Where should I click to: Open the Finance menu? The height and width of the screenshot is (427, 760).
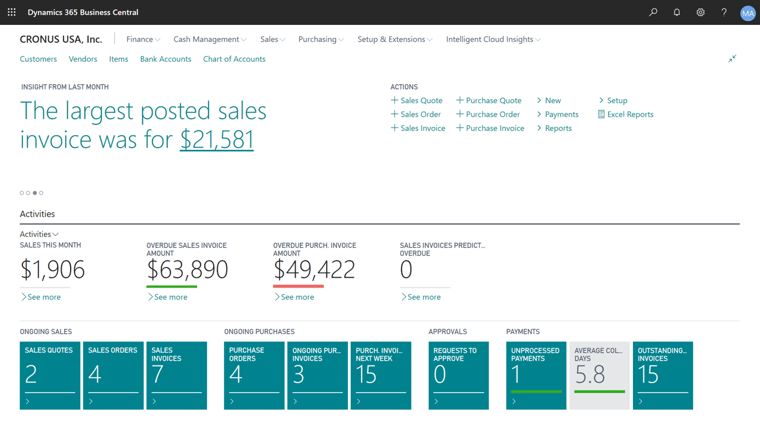[x=143, y=39]
